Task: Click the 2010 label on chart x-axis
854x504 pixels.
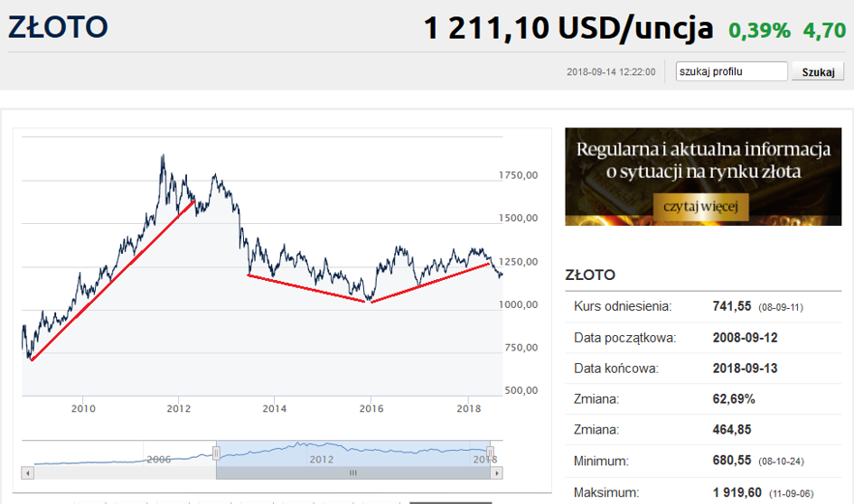Action: coord(83,409)
